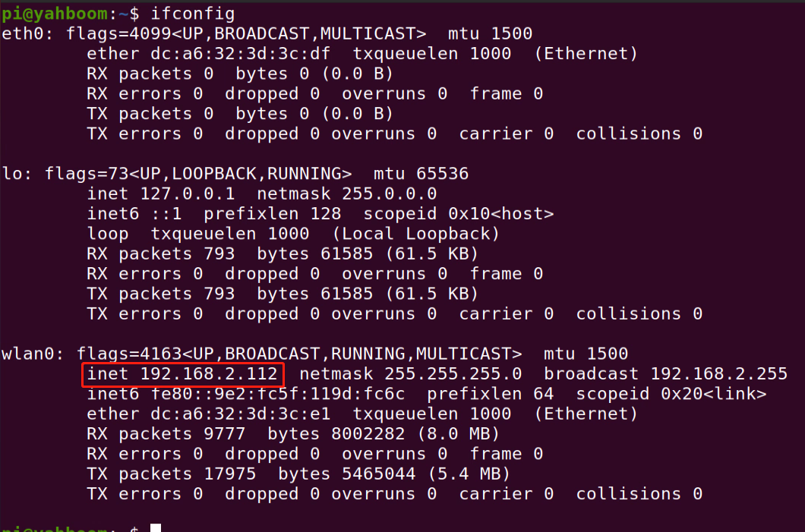Click the ifconfig command text
The height and width of the screenshot is (532, 805).
click(x=193, y=14)
